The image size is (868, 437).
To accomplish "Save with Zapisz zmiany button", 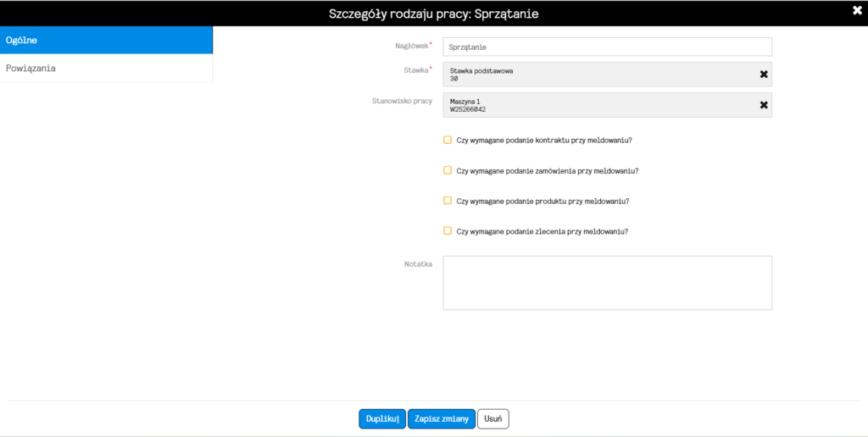I will (442, 418).
